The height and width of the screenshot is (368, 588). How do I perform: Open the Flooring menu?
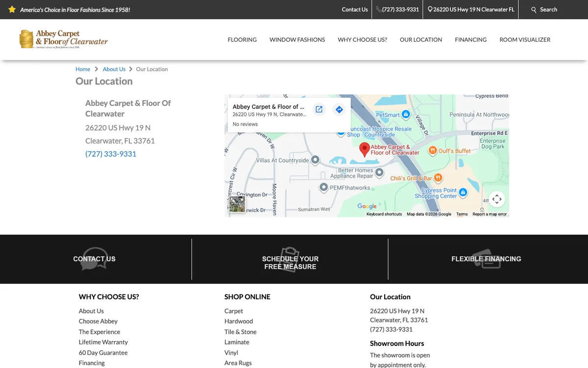242,40
